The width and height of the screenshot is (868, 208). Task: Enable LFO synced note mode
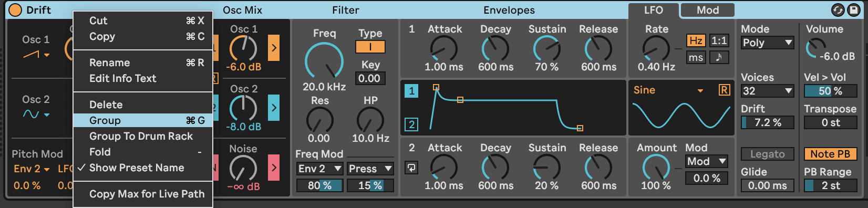pos(719,57)
